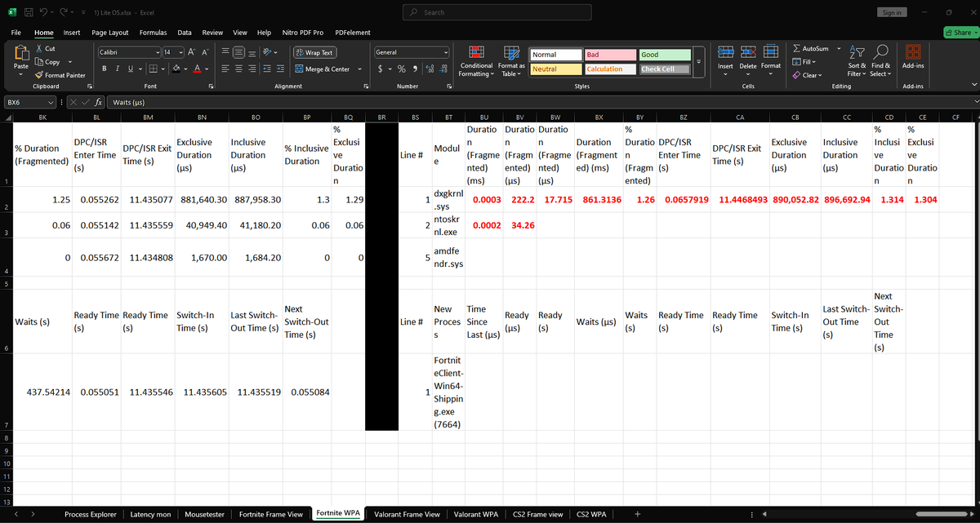Go to CS2 Frame view sheet
Screen dimensions: 980x523
point(537,514)
